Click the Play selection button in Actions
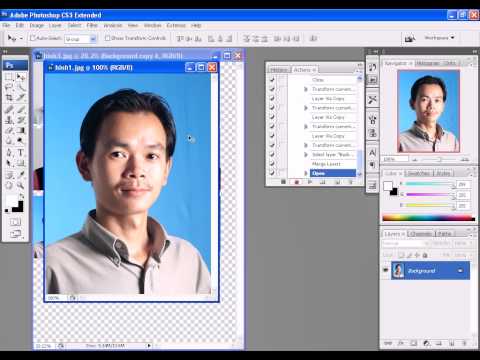 tap(310, 182)
